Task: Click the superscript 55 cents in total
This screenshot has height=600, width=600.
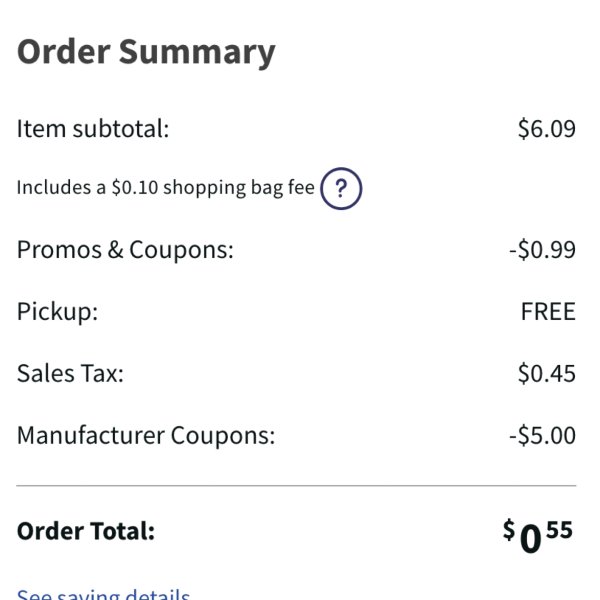Action: click(559, 530)
